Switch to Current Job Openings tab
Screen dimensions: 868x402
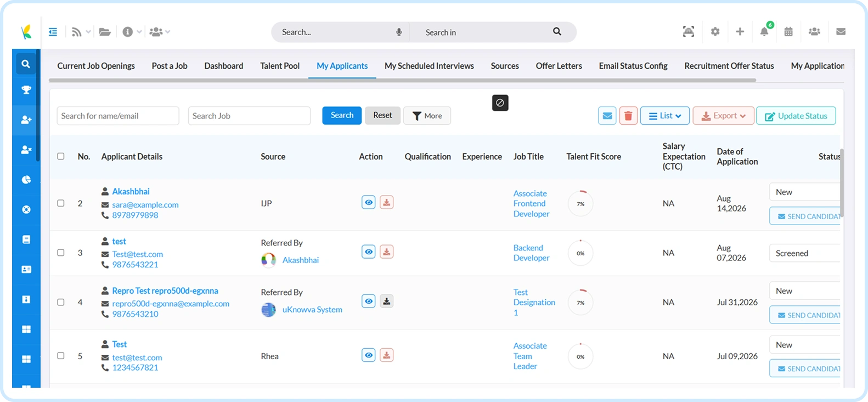point(96,66)
